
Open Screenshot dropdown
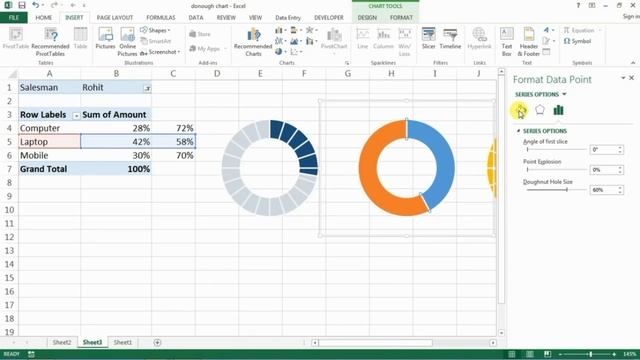pyautogui.click(x=160, y=52)
